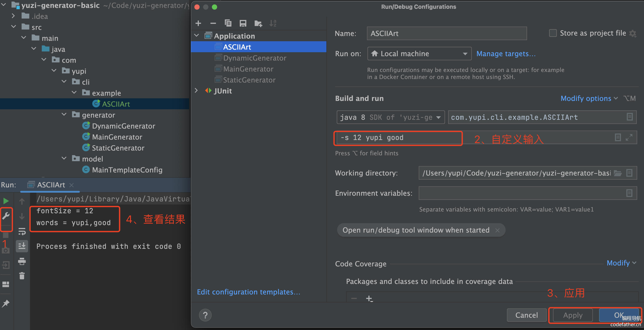
Task: Create new folder for configurations
Action: click(x=258, y=23)
